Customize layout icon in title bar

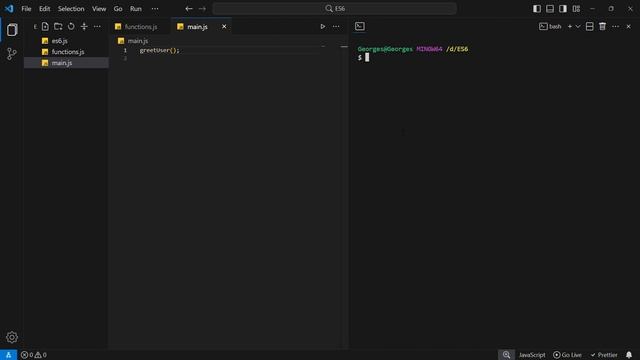click(x=576, y=9)
